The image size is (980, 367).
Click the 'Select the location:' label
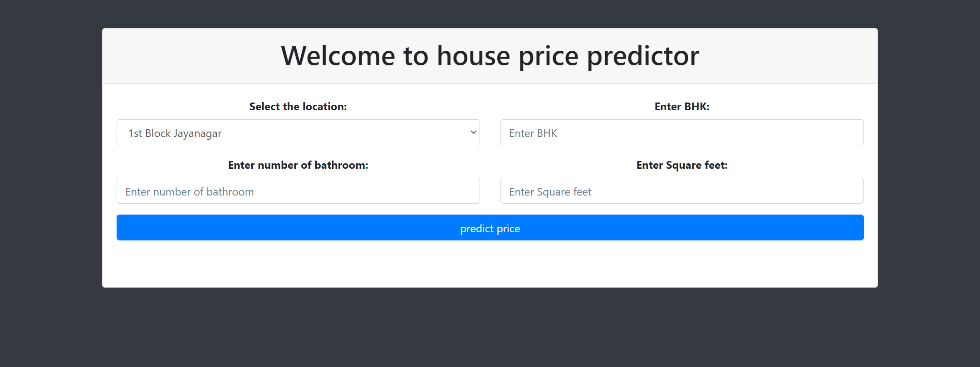[x=298, y=106]
